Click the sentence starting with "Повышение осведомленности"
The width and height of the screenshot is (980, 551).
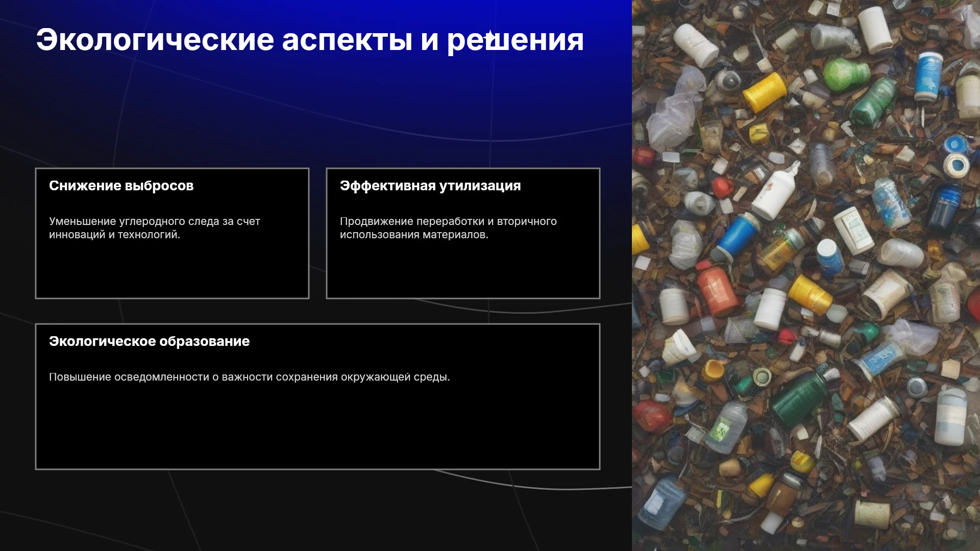(250, 377)
